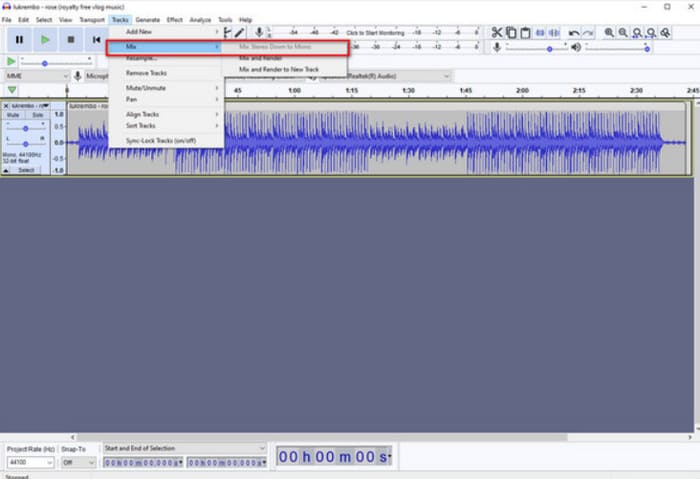This screenshot has width=700, height=479.
Task: Open the Generate menu
Action: point(148,20)
